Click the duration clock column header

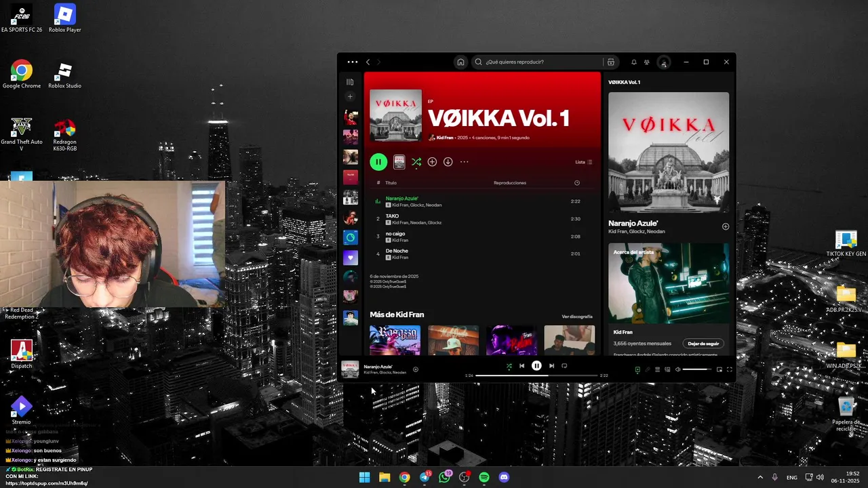pyautogui.click(x=577, y=183)
